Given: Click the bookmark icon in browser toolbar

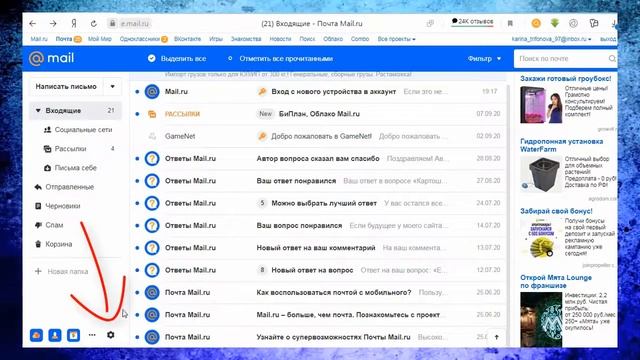Looking at the screenshot, I should pyautogui.click(x=510, y=24).
